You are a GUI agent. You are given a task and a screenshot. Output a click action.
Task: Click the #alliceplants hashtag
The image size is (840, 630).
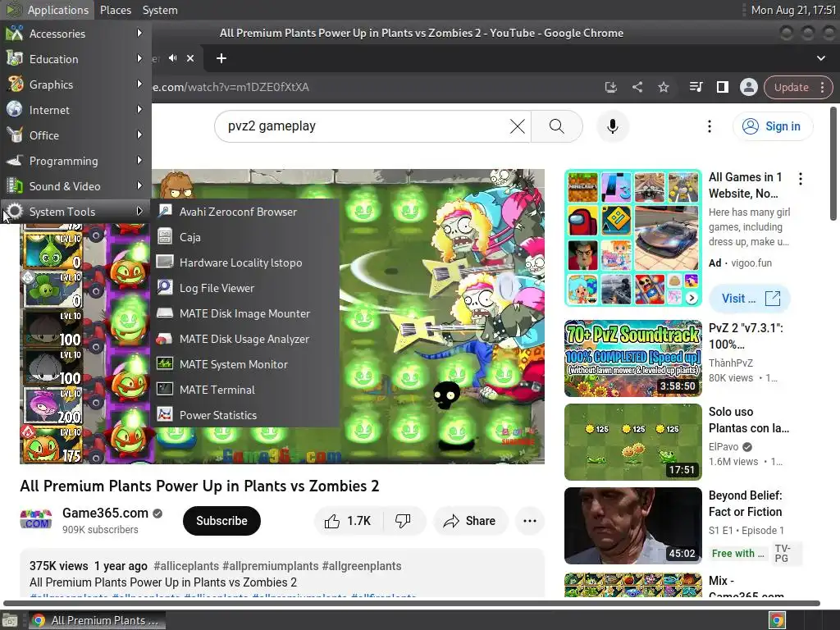[186, 566]
